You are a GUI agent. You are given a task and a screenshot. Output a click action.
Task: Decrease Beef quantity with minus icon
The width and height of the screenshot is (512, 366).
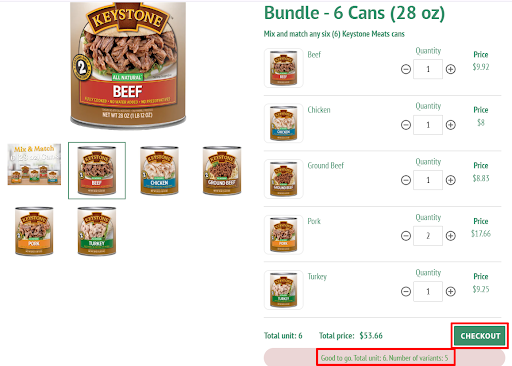tap(406, 69)
